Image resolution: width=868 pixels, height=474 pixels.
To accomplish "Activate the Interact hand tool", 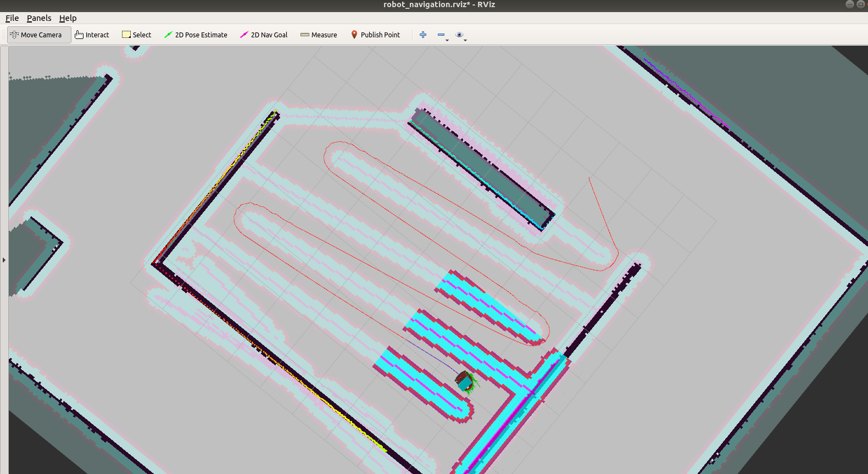I will coord(92,35).
